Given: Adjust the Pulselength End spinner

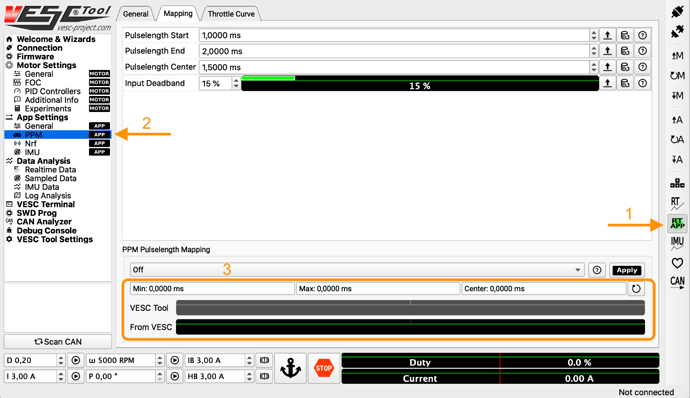Looking at the screenshot, I should click(x=594, y=51).
